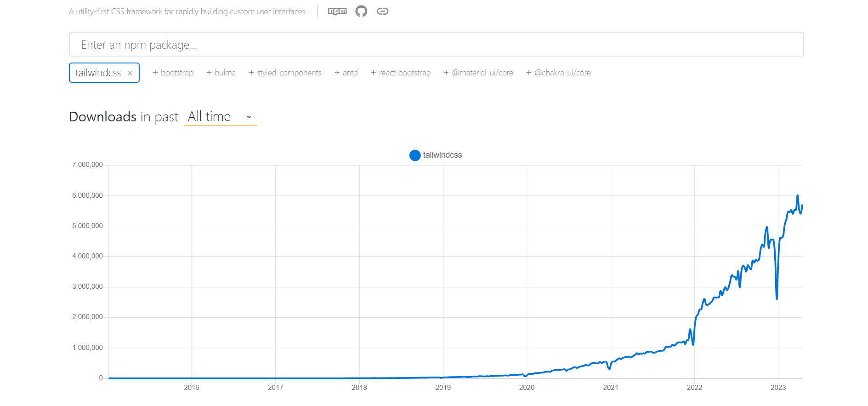The width and height of the screenshot is (868, 406).
Task: Open the homepage link chain icon
Action: coord(383,11)
